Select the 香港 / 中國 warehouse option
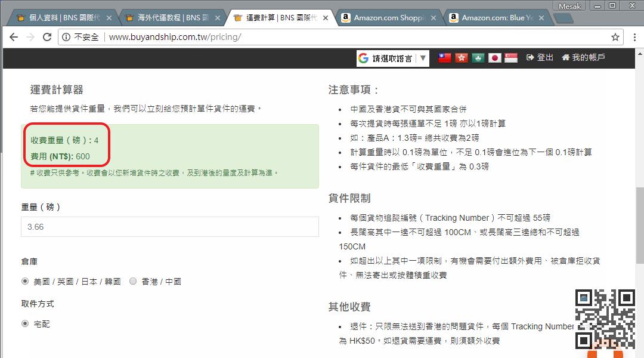This screenshot has height=358, width=644. pos(133,281)
